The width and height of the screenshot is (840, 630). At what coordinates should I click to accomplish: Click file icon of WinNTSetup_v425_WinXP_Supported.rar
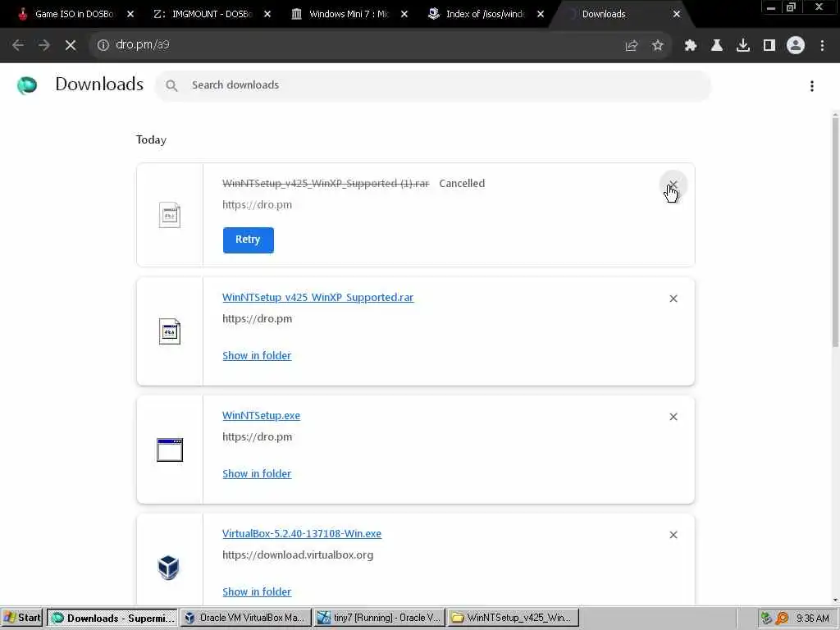click(170, 331)
